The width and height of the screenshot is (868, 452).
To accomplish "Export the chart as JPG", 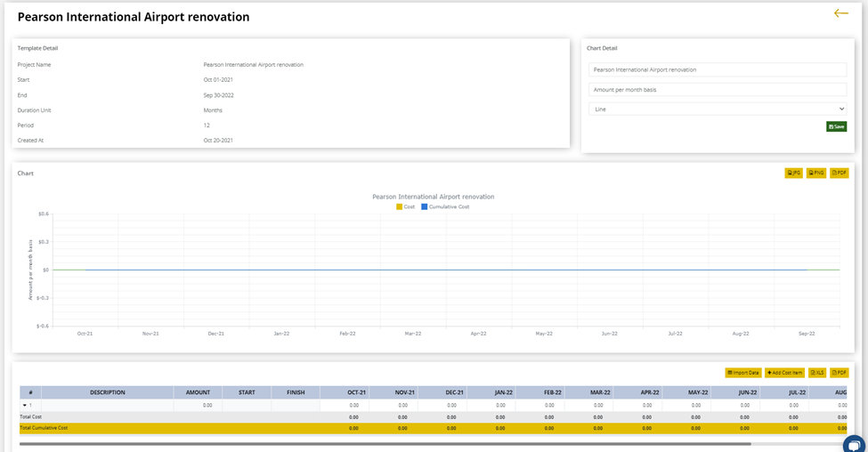I will [794, 174].
